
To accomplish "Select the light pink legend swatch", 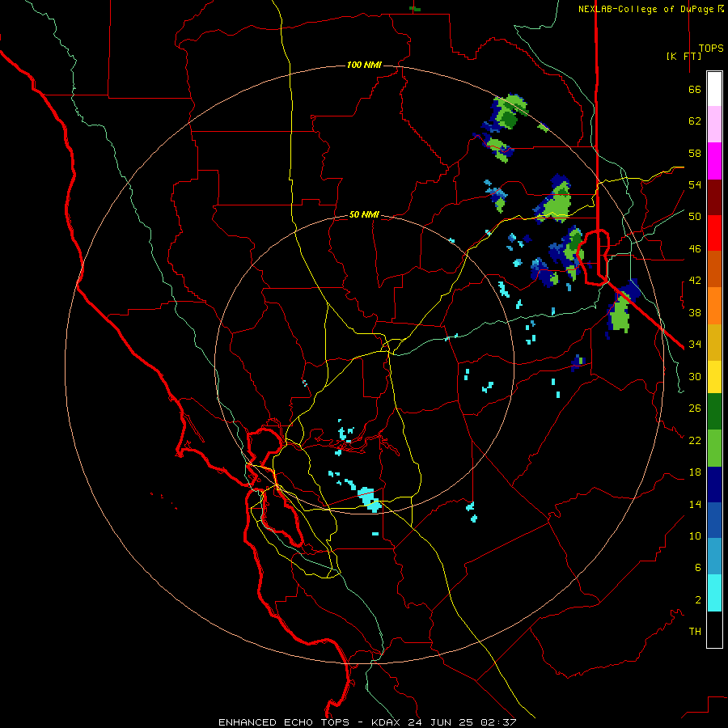I will pyautogui.click(x=714, y=124).
